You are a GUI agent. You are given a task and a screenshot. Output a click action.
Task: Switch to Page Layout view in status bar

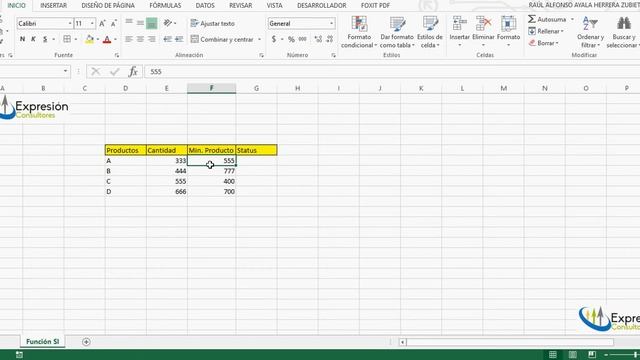[573, 354]
